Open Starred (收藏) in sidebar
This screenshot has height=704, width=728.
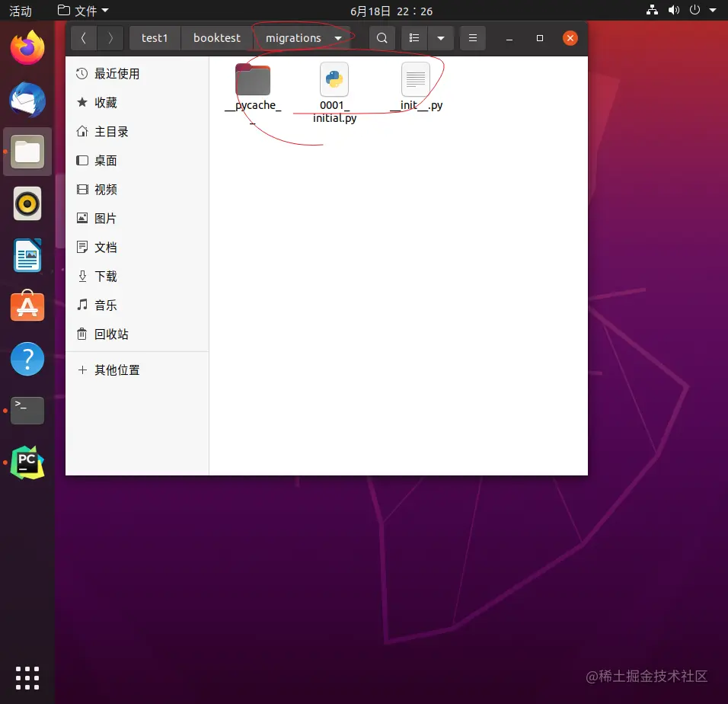(137, 103)
